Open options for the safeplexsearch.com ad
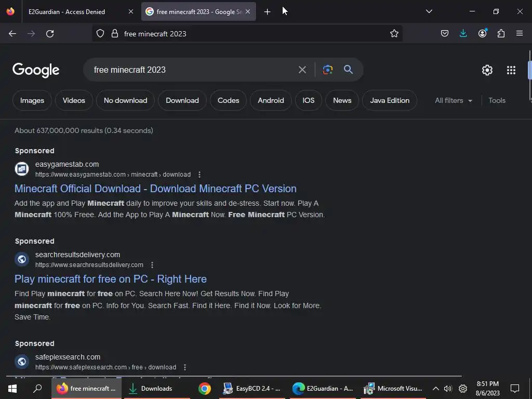The width and height of the screenshot is (532, 399). [185, 367]
